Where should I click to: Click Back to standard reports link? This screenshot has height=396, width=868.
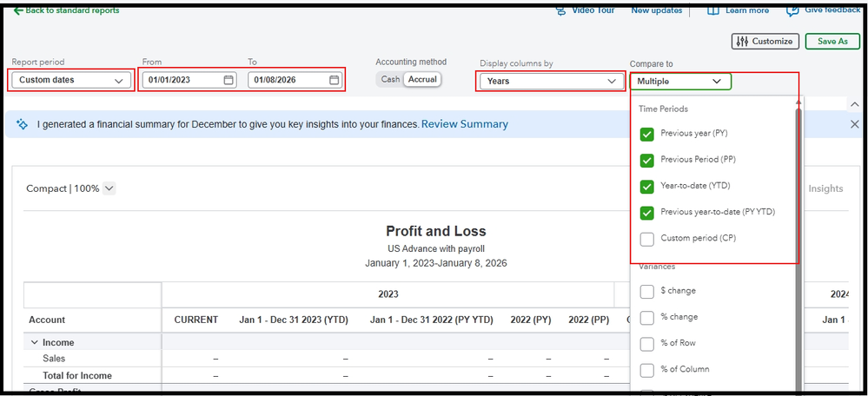72,10
